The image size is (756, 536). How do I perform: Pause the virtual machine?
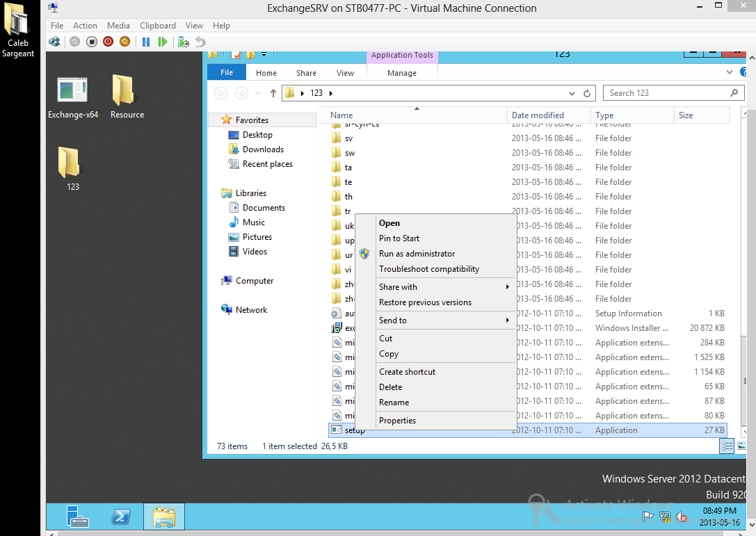pos(146,42)
